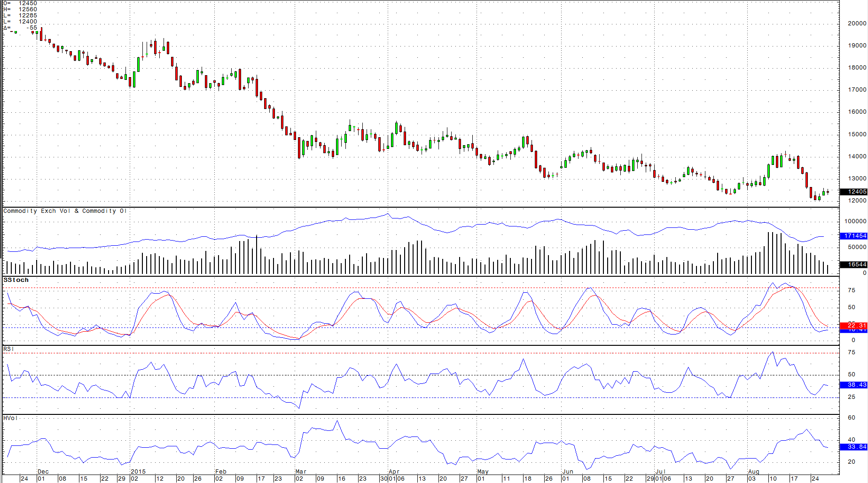Select the RSI indicator panel title

tap(8, 350)
